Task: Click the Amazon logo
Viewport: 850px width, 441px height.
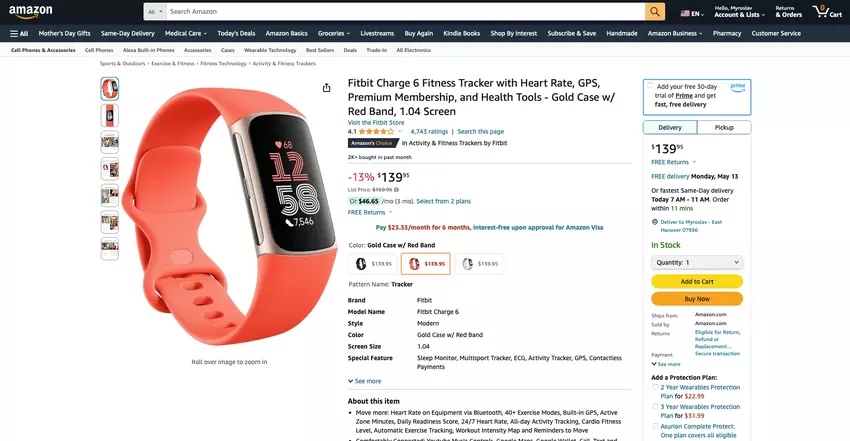Action: 31,11
